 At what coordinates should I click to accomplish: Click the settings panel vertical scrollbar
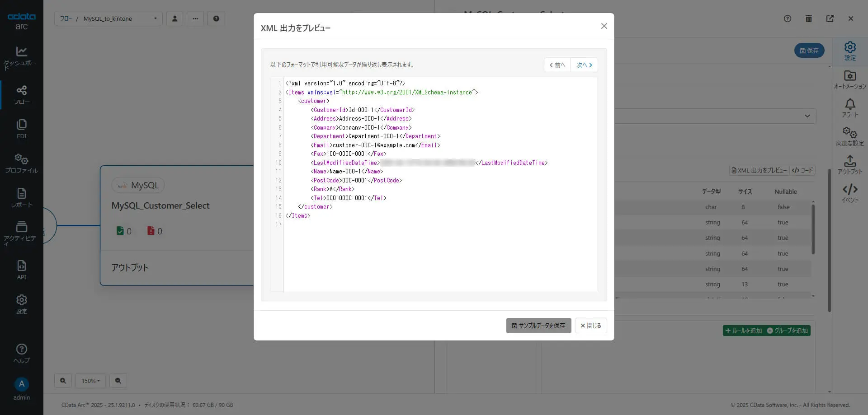[x=830, y=239]
